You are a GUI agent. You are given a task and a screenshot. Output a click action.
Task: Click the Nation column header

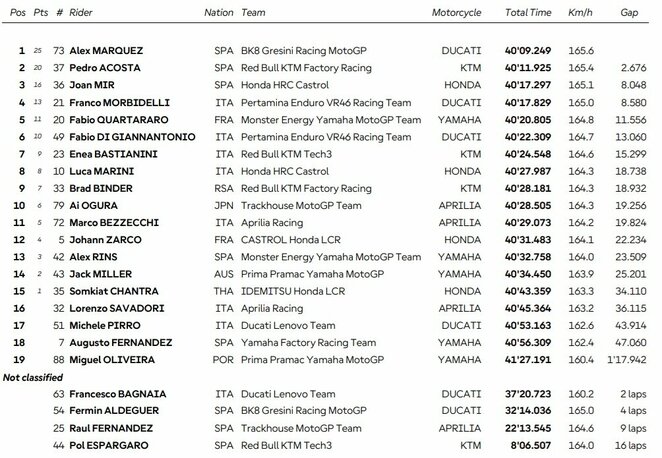218,13
